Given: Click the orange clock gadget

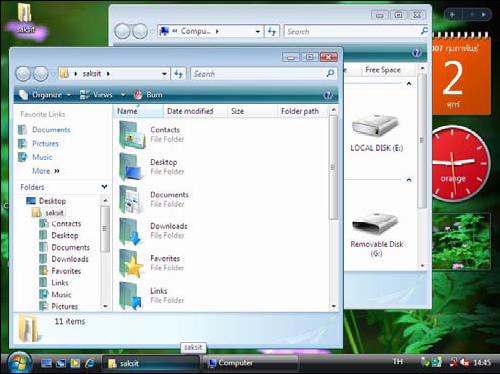Looking at the screenshot, I should pyautogui.click(x=460, y=163).
